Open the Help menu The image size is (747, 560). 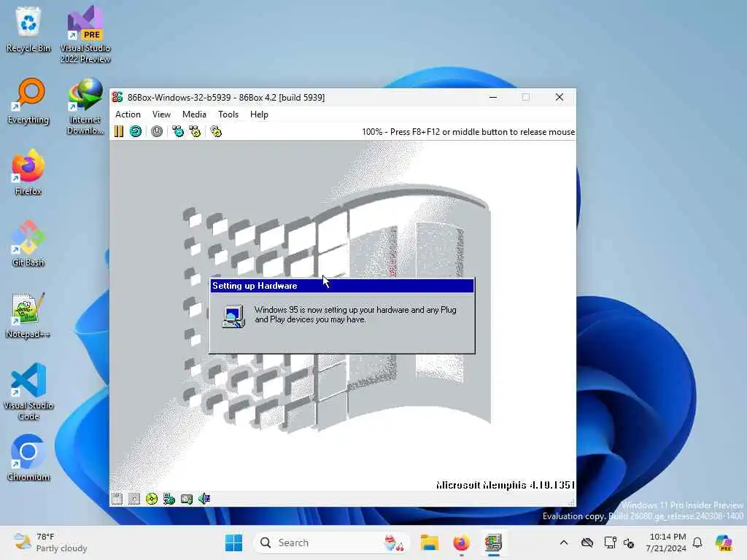259,114
